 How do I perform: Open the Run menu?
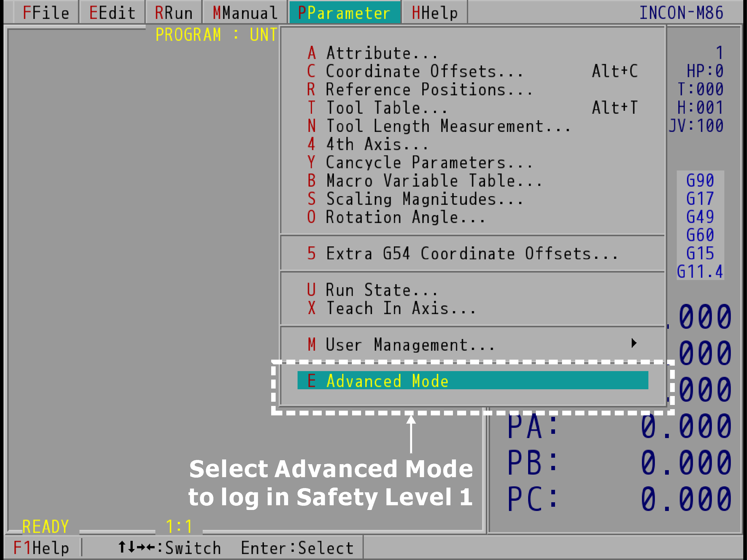174,13
